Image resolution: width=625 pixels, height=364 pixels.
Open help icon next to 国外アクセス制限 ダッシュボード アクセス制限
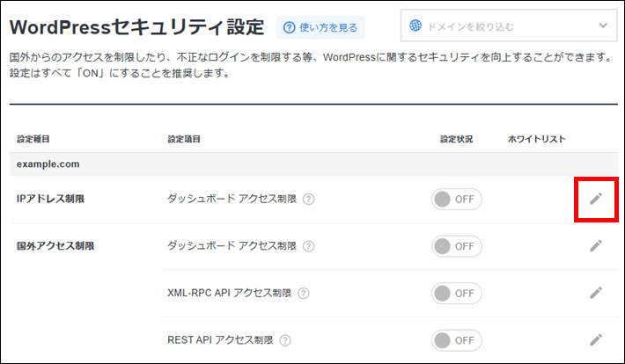tap(308, 246)
